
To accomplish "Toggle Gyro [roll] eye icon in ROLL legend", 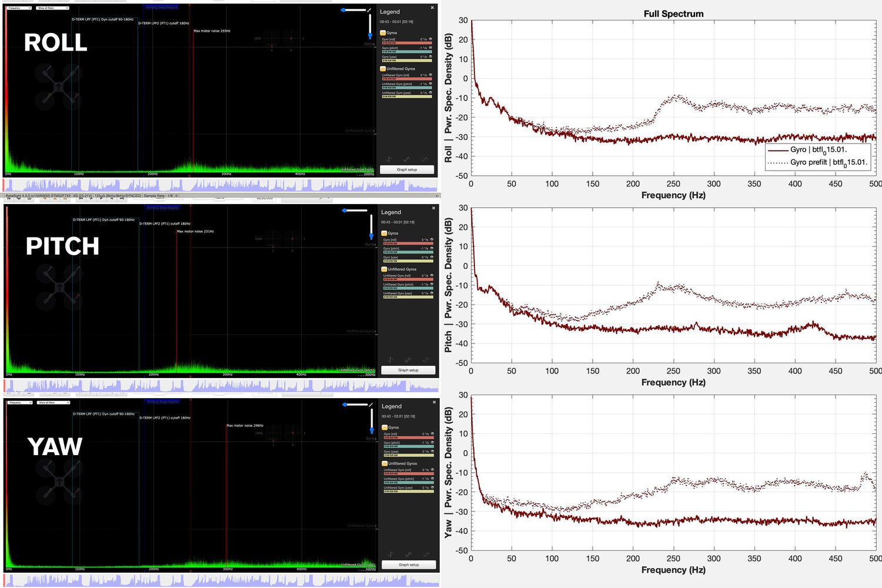I will (430, 39).
